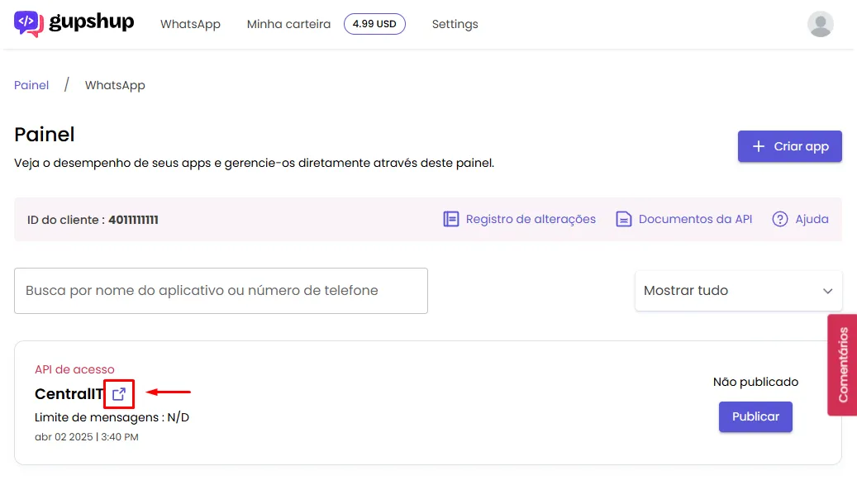Open the Settings menu item
This screenshot has width=857, height=504.
[455, 24]
